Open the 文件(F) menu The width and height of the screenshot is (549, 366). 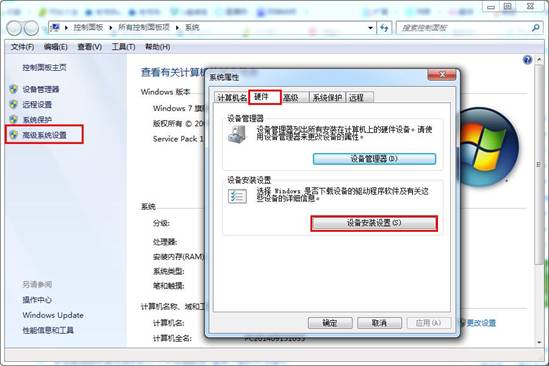coord(22,47)
